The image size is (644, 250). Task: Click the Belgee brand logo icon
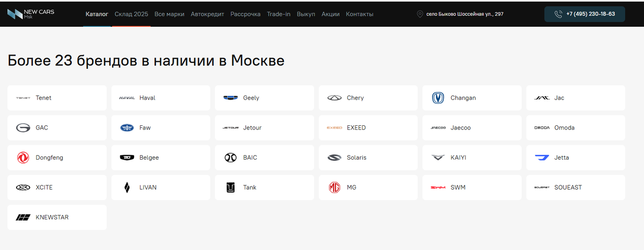(x=127, y=158)
